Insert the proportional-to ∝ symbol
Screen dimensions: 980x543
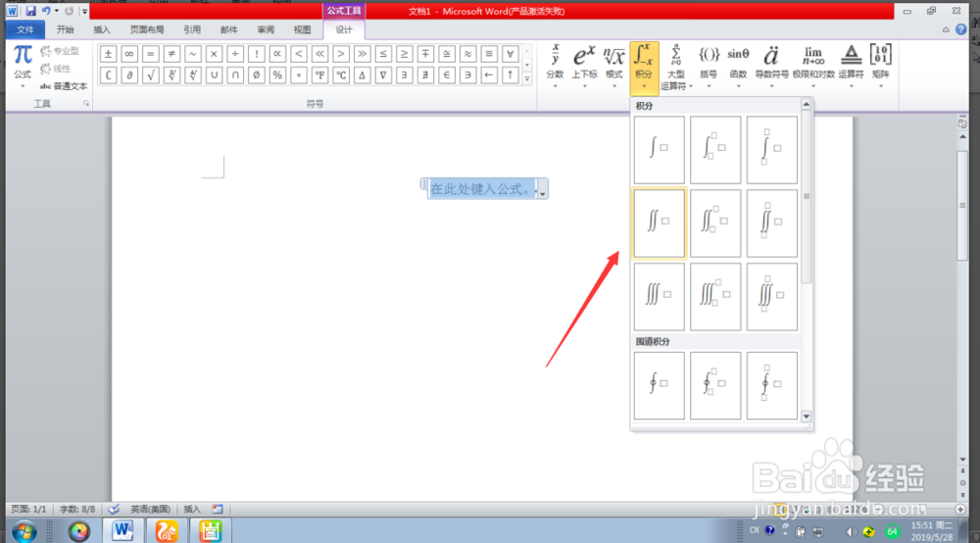277,54
